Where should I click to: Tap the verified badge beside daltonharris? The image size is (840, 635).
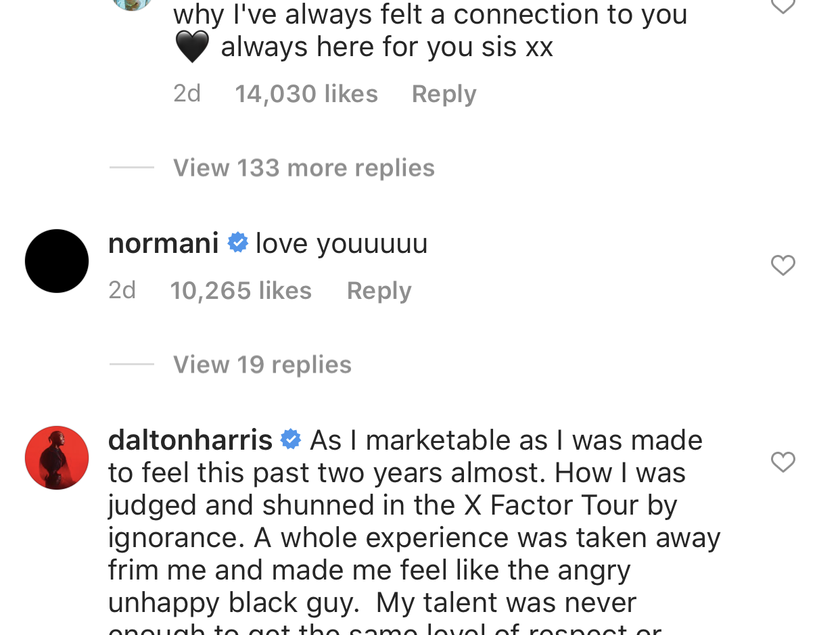click(291, 440)
